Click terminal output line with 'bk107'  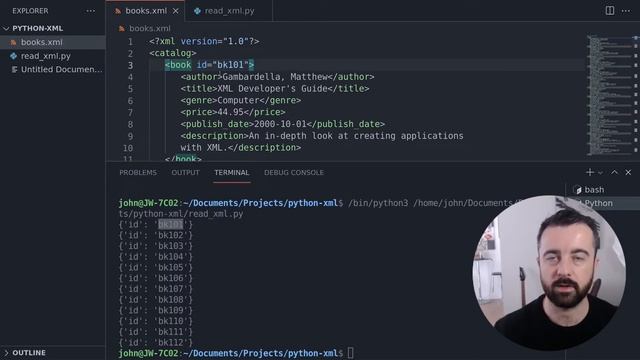[x=156, y=289]
